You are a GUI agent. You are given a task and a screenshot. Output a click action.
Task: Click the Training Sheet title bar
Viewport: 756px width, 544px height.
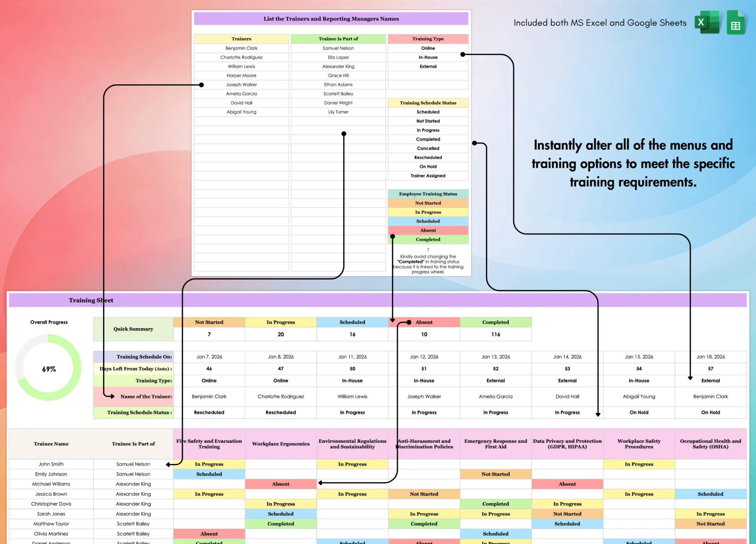tap(378, 300)
